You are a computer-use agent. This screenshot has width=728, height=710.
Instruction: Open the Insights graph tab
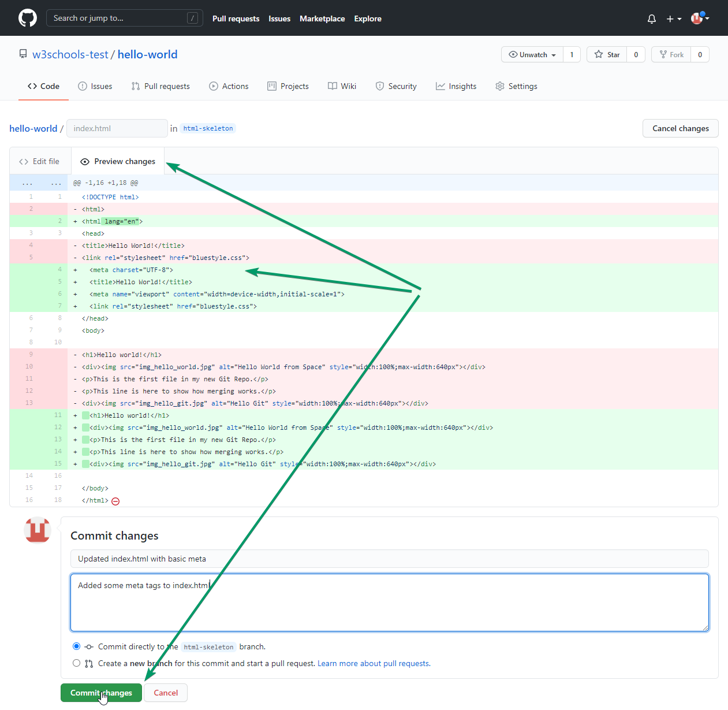456,86
